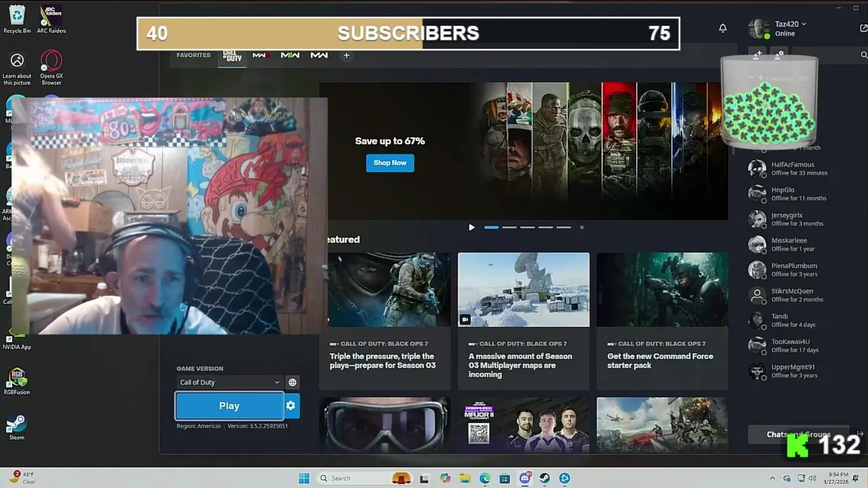Image resolution: width=868 pixels, height=488 pixels.
Task: Click the blue Play button
Action: pos(229,406)
